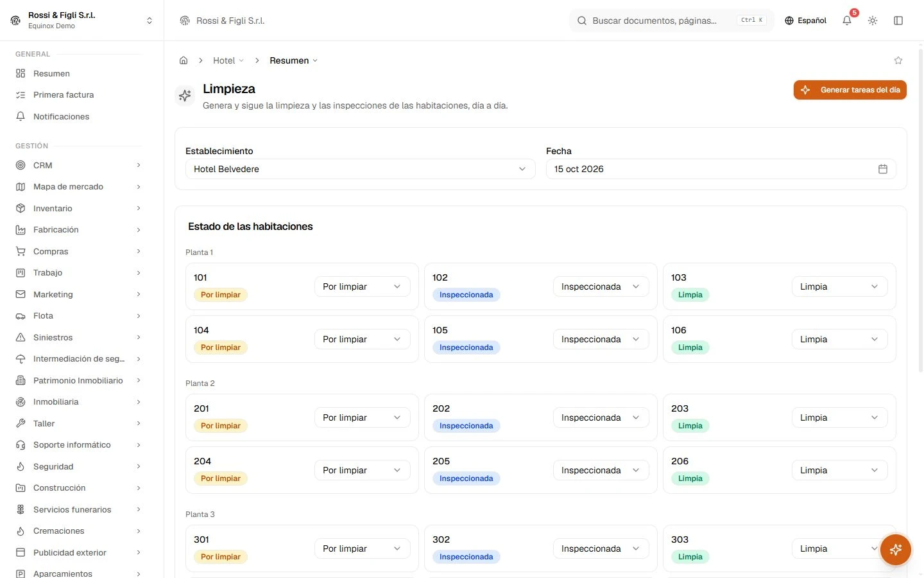Click the Soporte informático headset icon
The width and height of the screenshot is (924, 578).
(21, 445)
